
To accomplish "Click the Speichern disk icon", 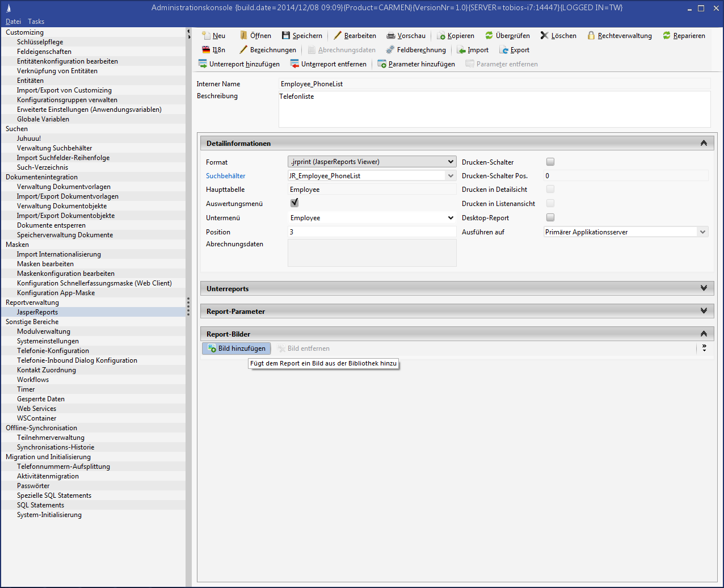I will pyautogui.click(x=286, y=36).
